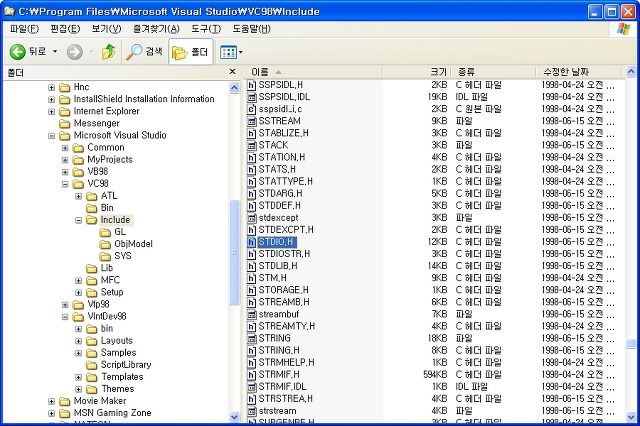Image resolution: width=640 pixels, height=426 pixels.
Task: Expand the Hnc folder node
Action: [51, 87]
